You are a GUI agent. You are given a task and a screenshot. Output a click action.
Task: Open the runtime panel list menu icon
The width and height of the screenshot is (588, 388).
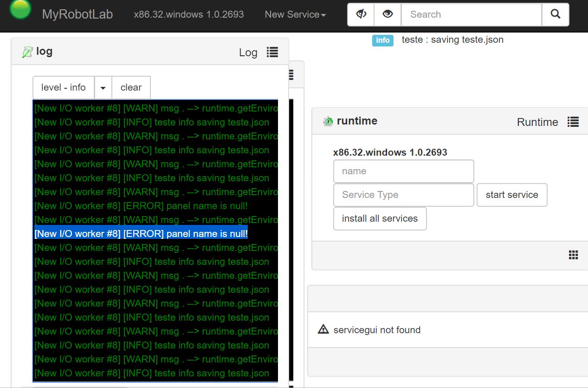coord(573,122)
